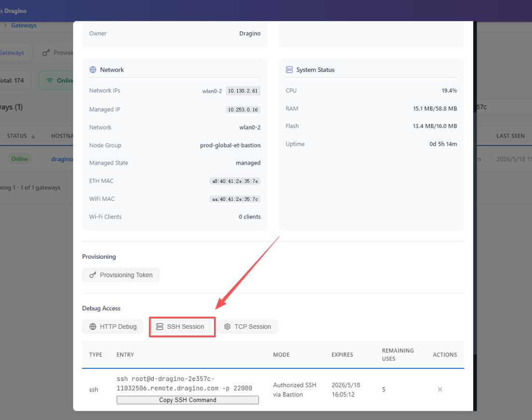The width and height of the screenshot is (532, 420).
Task: Click the wlan0-2 interface label beside Network IPs
Action: click(212, 91)
